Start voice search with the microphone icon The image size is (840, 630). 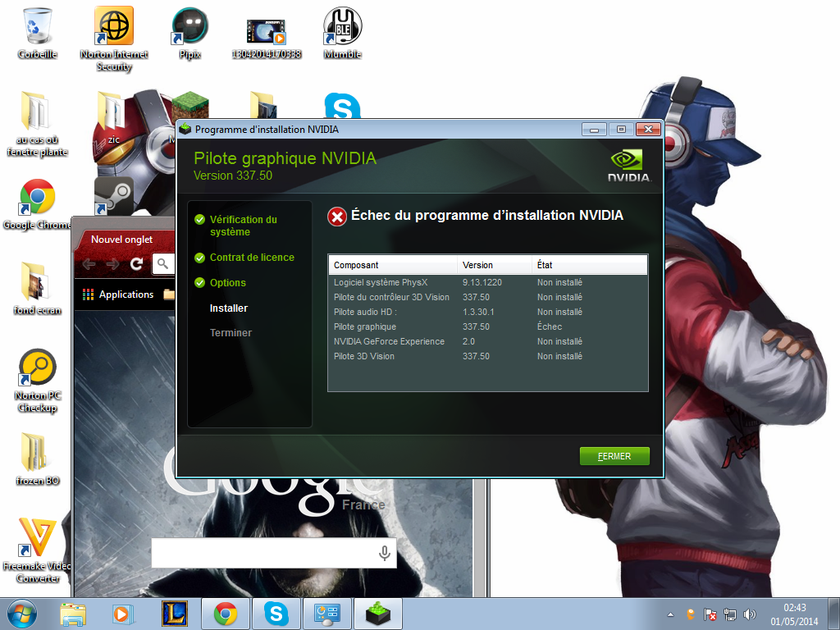point(384,553)
